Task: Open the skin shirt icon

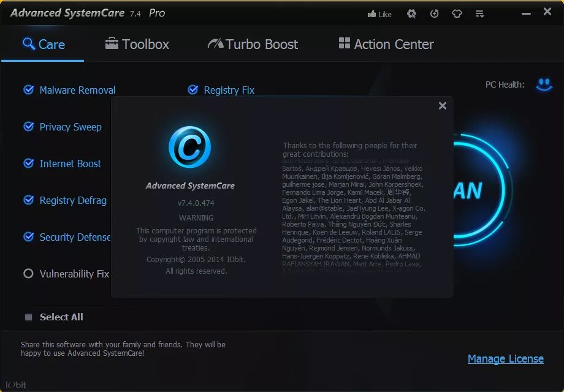Action: pyautogui.click(x=457, y=13)
